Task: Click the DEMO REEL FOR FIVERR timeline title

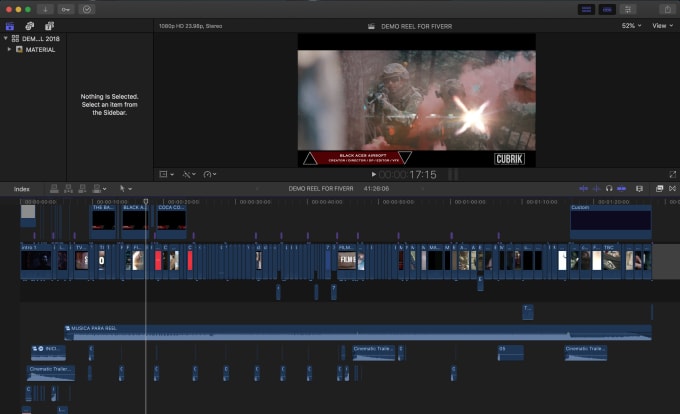Action: 321,189
